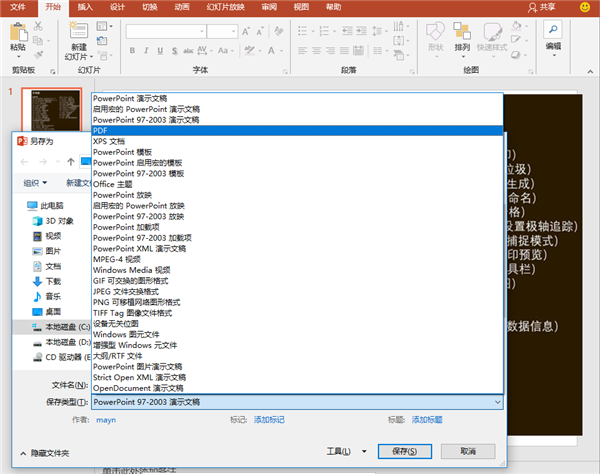This screenshot has height=474, width=600.
Task: Click the Cut scissors icon
Action: [x=38, y=26]
